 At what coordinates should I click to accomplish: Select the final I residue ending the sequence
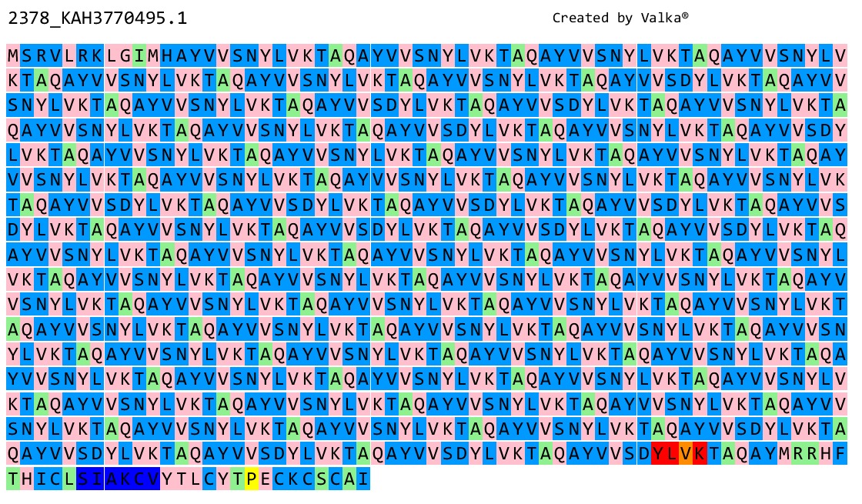363,479
